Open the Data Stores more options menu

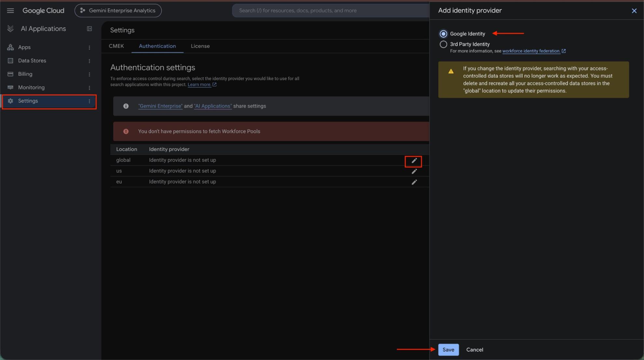tap(89, 61)
